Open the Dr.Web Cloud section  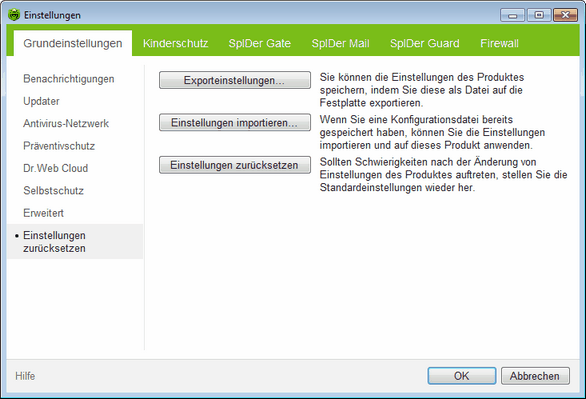coord(56,168)
